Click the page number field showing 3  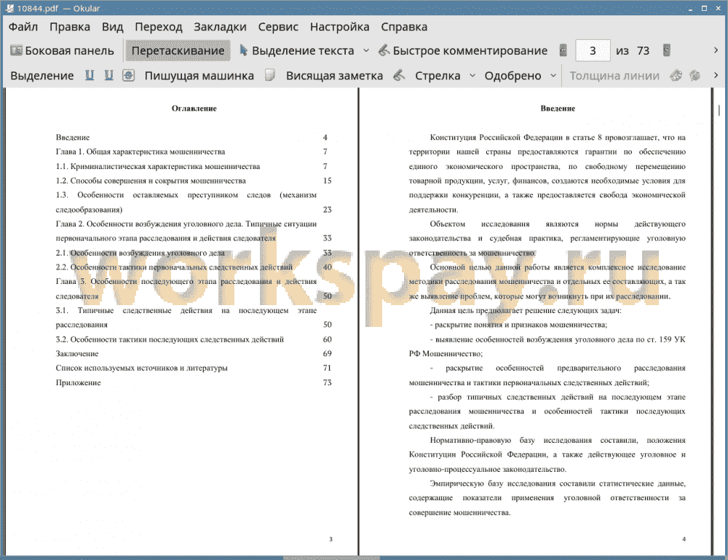click(593, 51)
